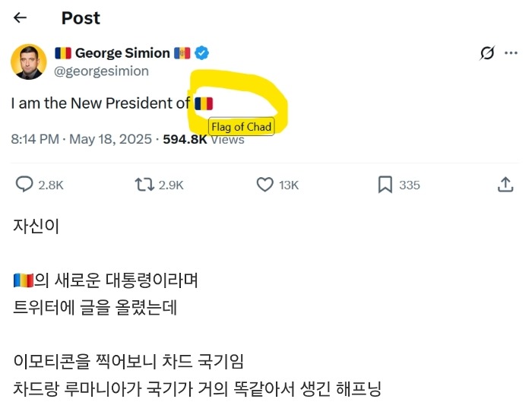Click the "I am the New President of" text
This screenshot has width=532, height=418.
(x=100, y=103)
